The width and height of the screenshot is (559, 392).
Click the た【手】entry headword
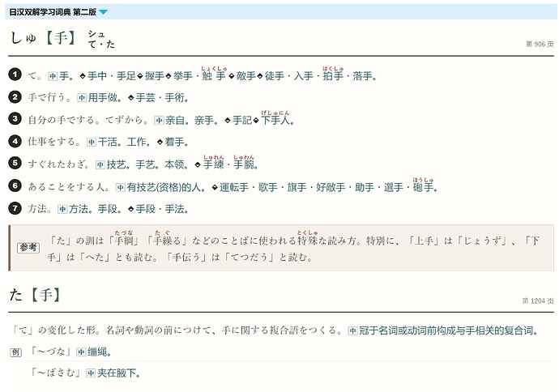[35, 295]
